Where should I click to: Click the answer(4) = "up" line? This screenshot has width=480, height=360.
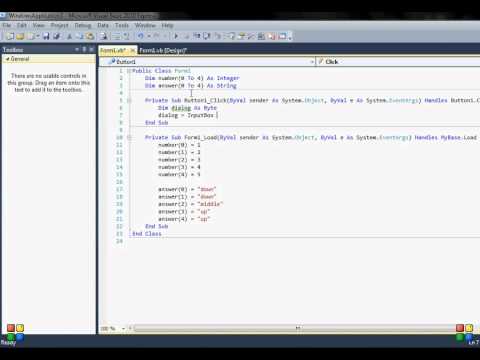pyautogui.click(x=184, y=219)
